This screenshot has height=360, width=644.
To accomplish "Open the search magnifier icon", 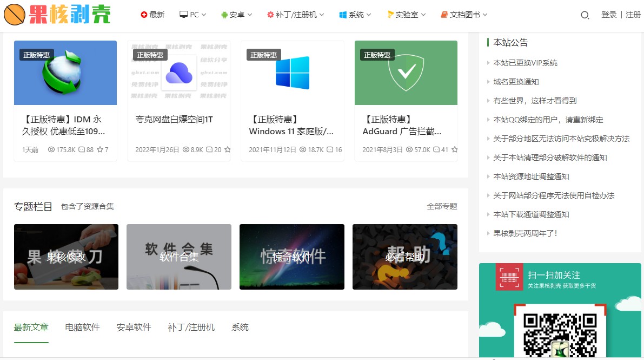I will (x=585, y=15).
